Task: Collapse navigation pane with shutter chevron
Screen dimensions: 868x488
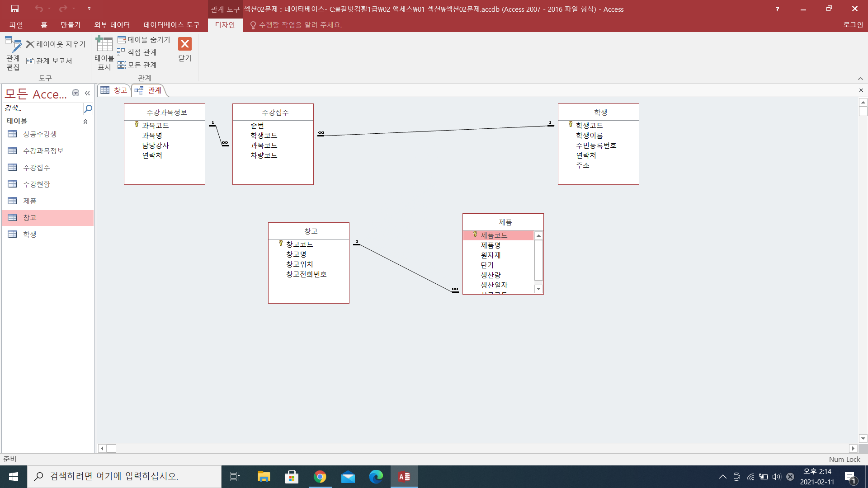Action: tap(87, 93)
